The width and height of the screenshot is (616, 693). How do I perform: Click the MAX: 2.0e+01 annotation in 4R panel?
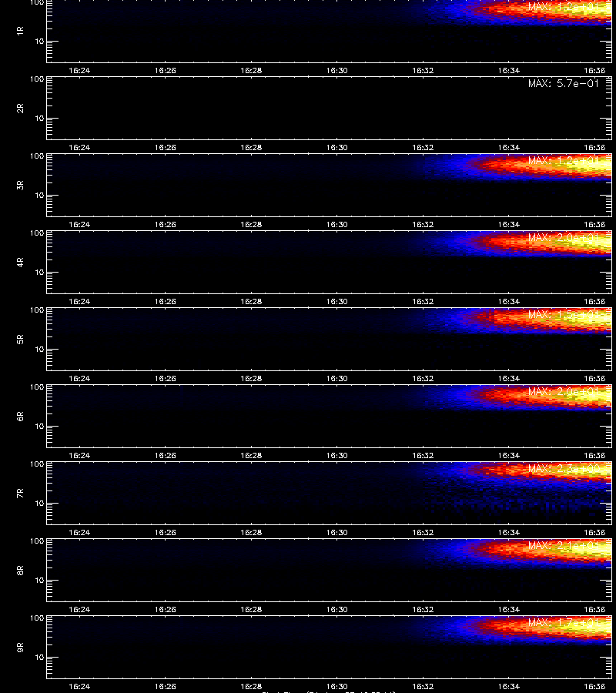click(564, 237)
